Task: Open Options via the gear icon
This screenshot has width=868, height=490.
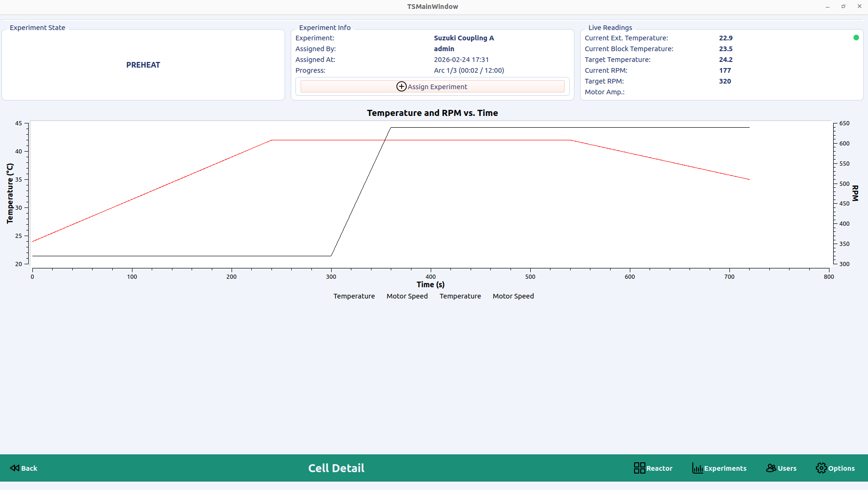Action: [821, 468]
